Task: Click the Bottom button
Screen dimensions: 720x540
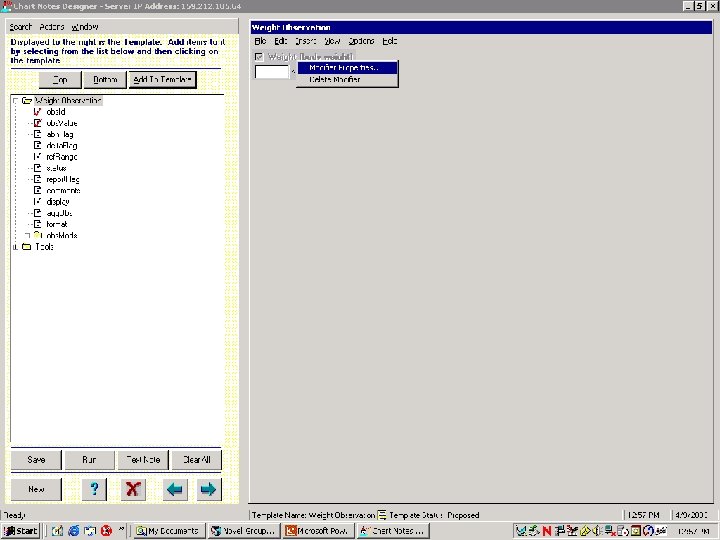Action: coord(105,79)
